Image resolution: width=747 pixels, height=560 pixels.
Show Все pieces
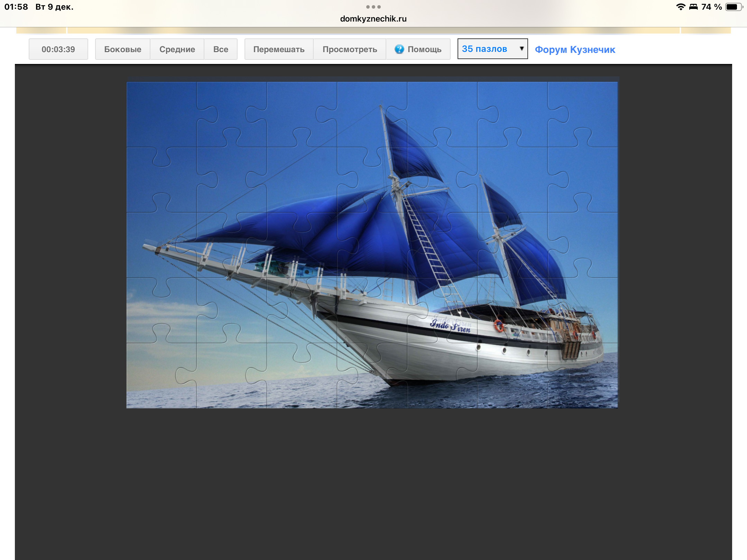tap(221, 49)
